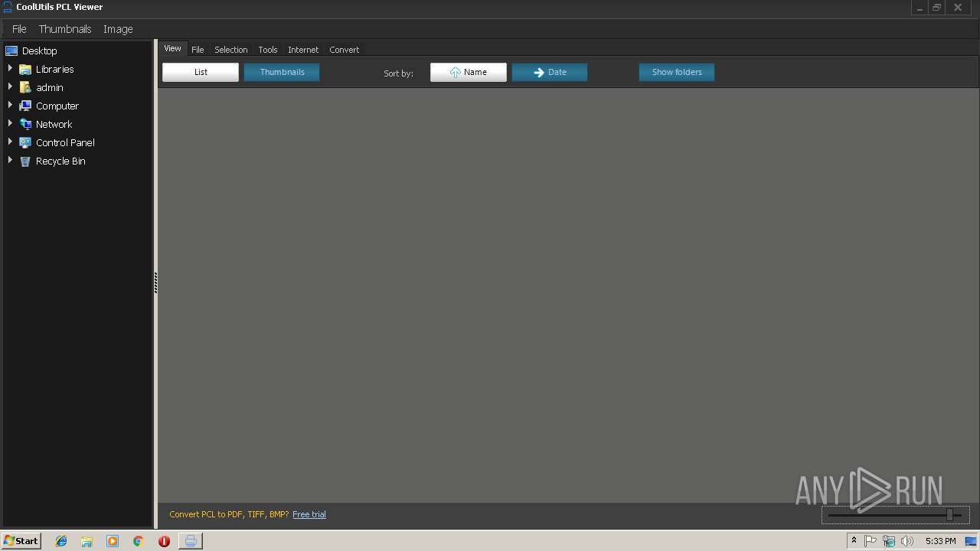Click the Show desktop icon near the clock

point(971,541)
